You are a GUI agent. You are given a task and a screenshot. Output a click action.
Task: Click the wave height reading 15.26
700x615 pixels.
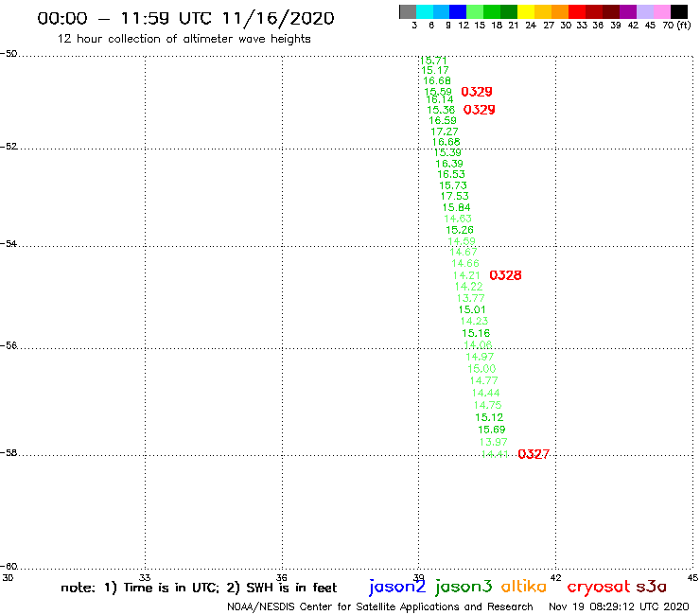460,230
